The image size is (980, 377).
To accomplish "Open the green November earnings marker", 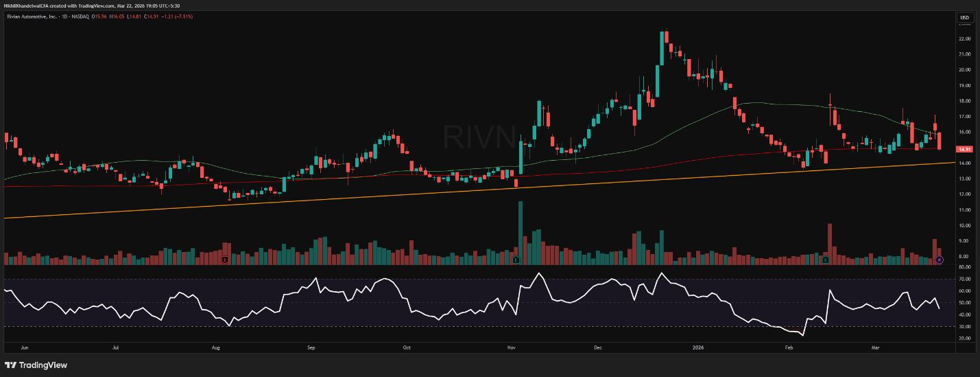I will [516, 260].
